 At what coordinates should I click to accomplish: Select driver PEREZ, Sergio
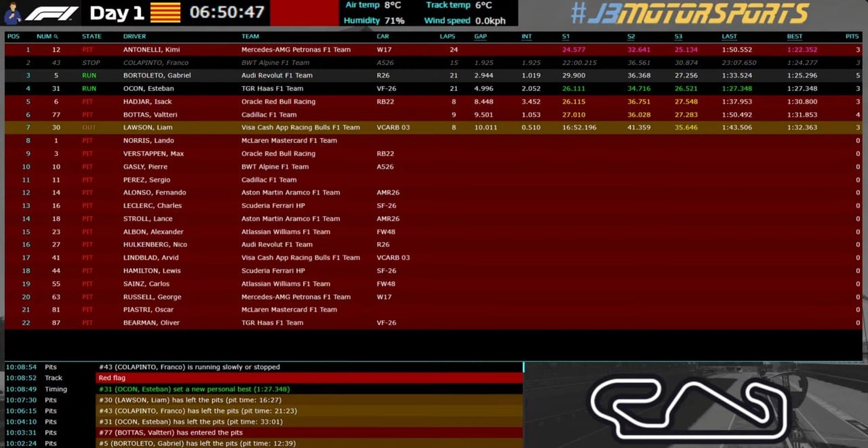[x=147, y=180]
